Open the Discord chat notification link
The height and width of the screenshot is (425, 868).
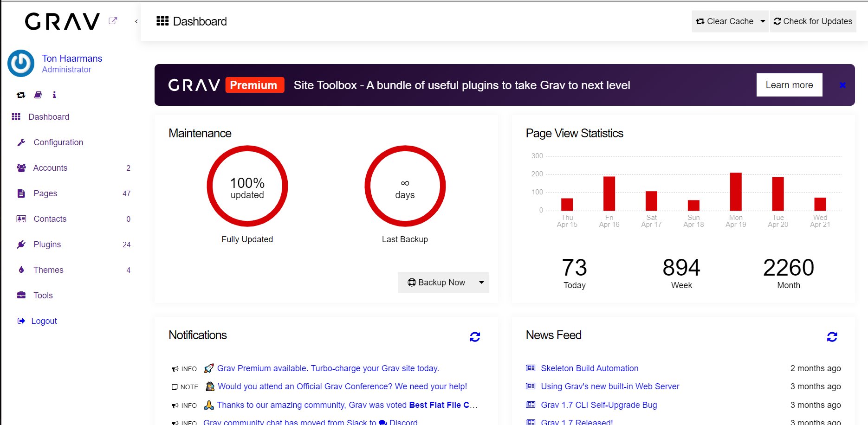point(399,422)
